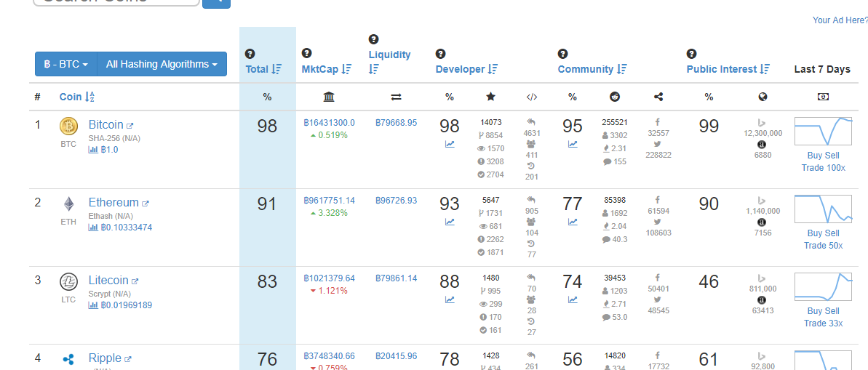Open Litecoin community score chart icon
Image resolution: width=868 pixels, height=370 pixels.
click(x=573, y=299)
